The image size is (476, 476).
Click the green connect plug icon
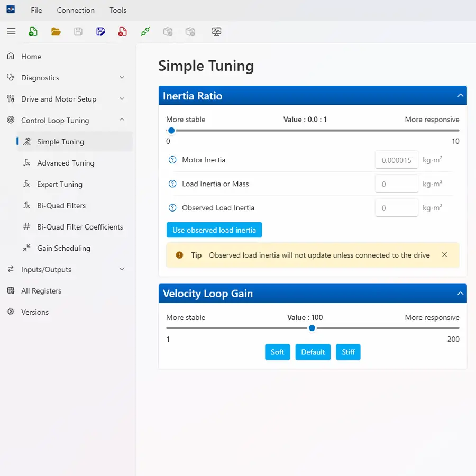pos(145,32)
